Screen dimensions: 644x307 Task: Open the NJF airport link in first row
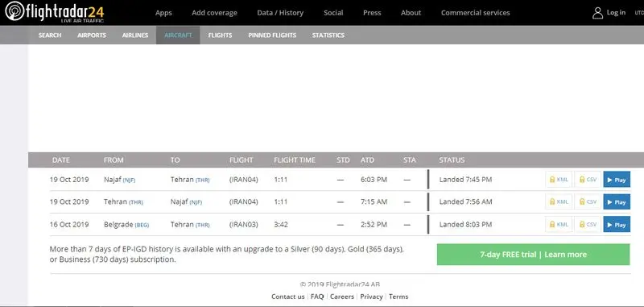pos(129,180)
